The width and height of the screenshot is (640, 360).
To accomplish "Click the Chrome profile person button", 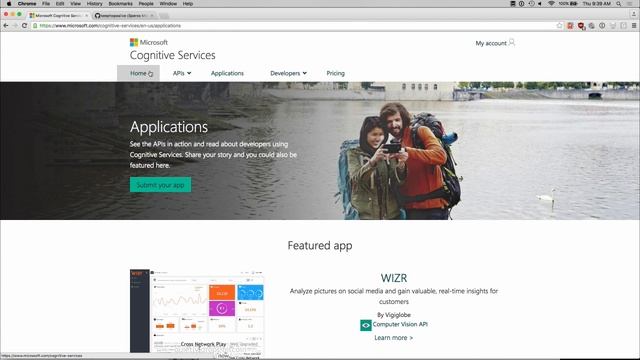I will click(634, 14).
